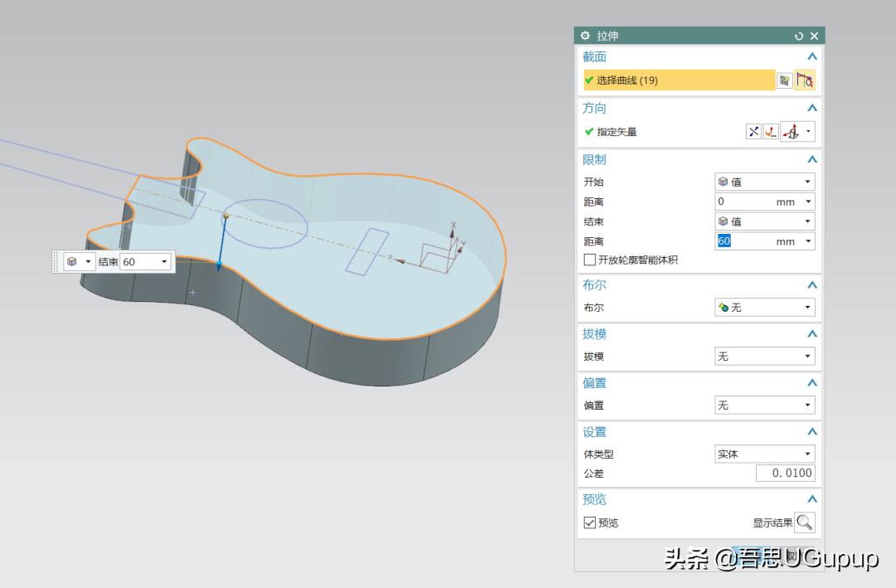Open the 结束 dropdown in floating mini toolbar
Screen dimensions: 896x588
pos(164,261)
